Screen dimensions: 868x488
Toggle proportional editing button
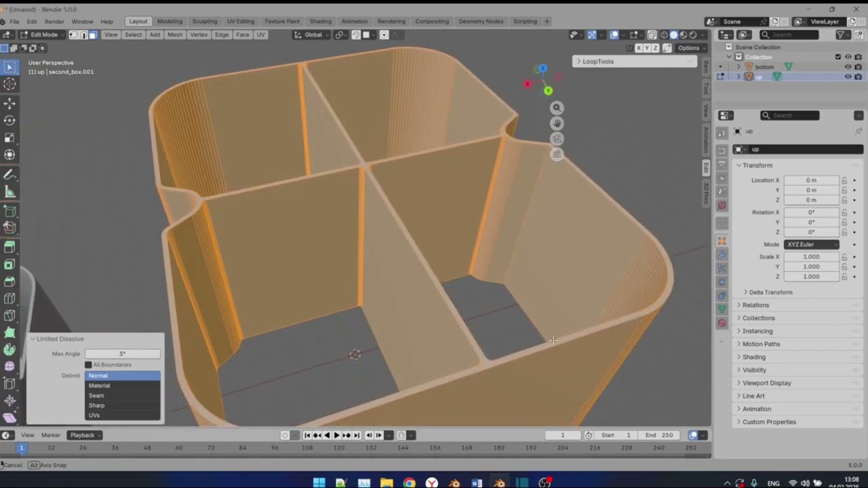384,35
